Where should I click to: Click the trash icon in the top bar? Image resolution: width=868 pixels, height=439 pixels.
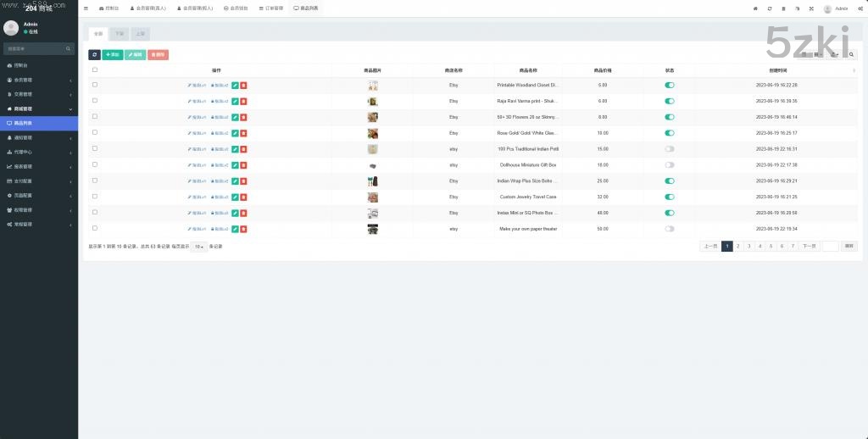783,8
